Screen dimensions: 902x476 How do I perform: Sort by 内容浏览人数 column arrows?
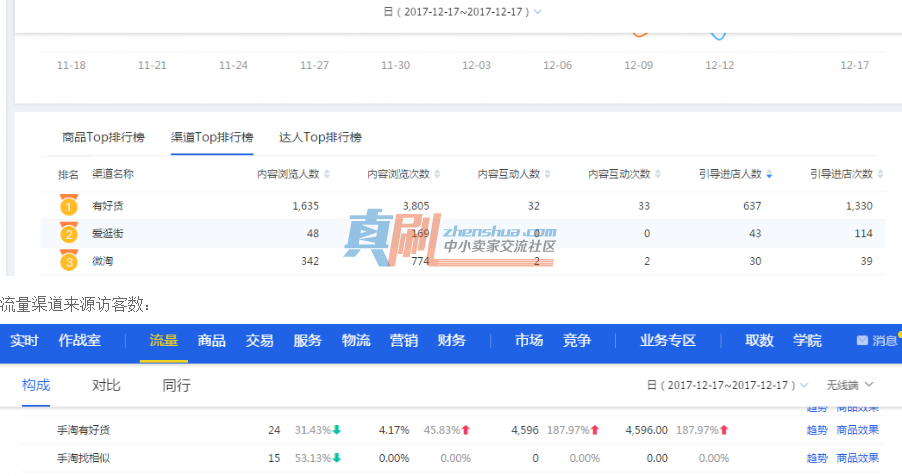tap(327, 174)
